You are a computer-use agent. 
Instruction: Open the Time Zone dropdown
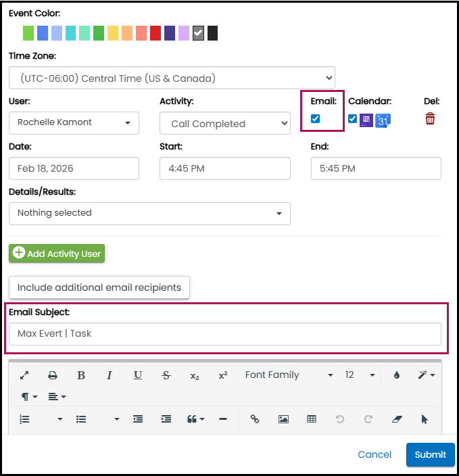tap(172, 78)
